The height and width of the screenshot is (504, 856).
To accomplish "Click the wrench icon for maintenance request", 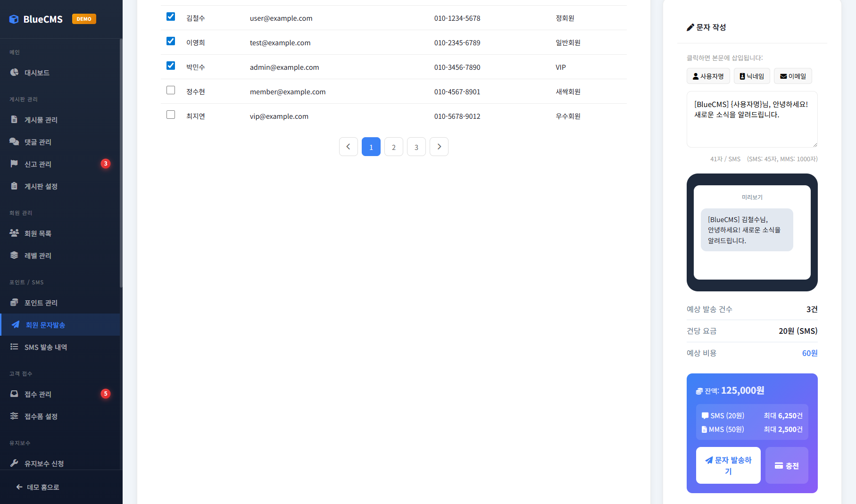I will coord(14,463).
